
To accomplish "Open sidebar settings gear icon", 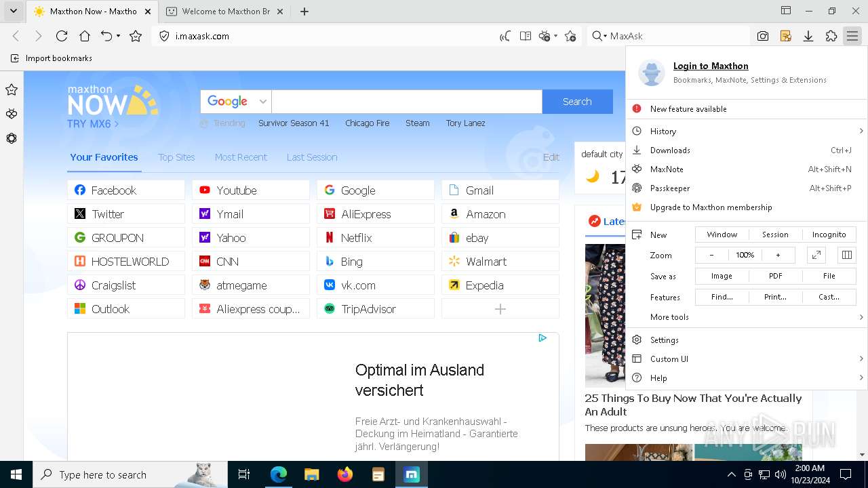I will coord(12,138).
